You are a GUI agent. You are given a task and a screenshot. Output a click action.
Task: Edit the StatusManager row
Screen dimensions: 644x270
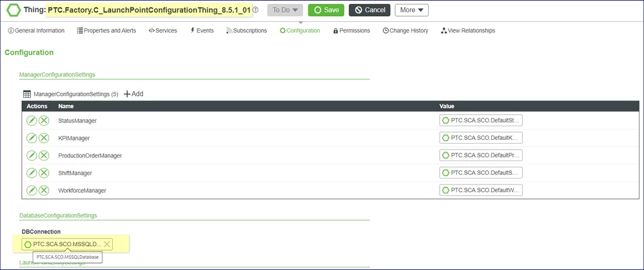[x=32, y=121]
